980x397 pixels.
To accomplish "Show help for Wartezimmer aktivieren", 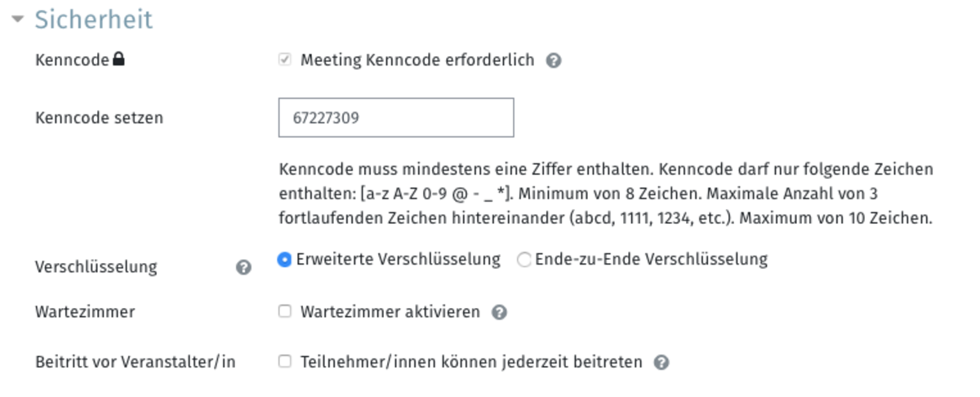I will [x=500, y=312].
